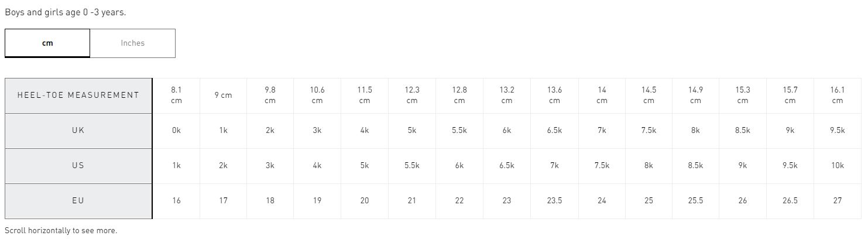Viewport: 868px width, 239px height.
Task: Click the 8.1 cm measurement cell
Action: point(176,95)
